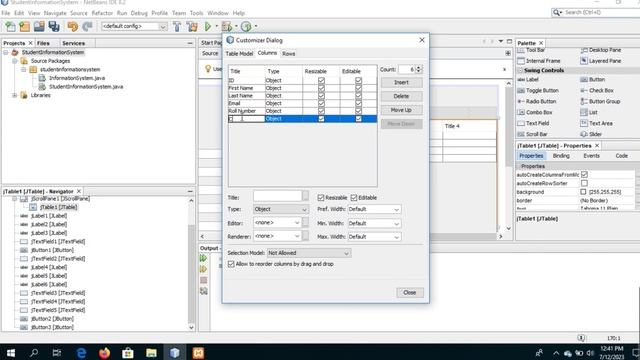640x360 pixels.
Task: Open the Source view of the editor
Action: point(210,53)
